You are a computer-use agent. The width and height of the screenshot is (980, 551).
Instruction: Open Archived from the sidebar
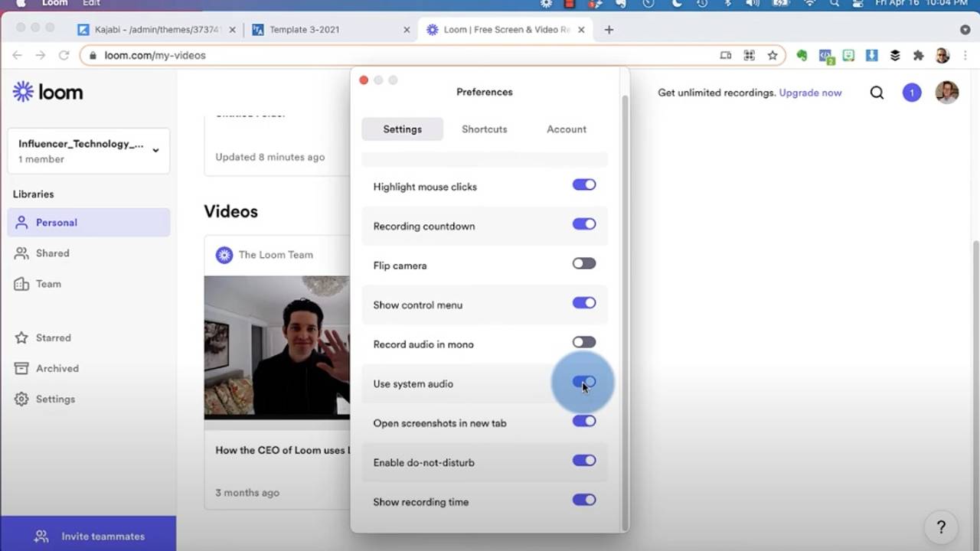click(57, 368)
